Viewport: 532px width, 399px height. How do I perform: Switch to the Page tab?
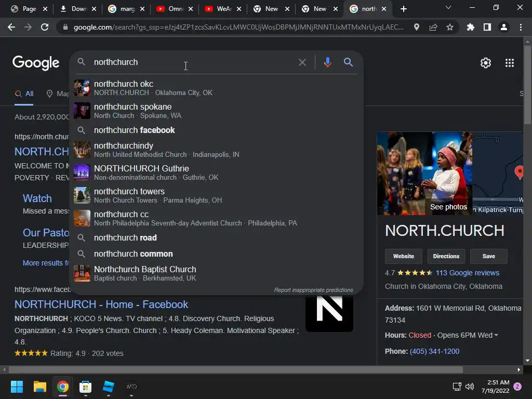(x=29, y=9)
